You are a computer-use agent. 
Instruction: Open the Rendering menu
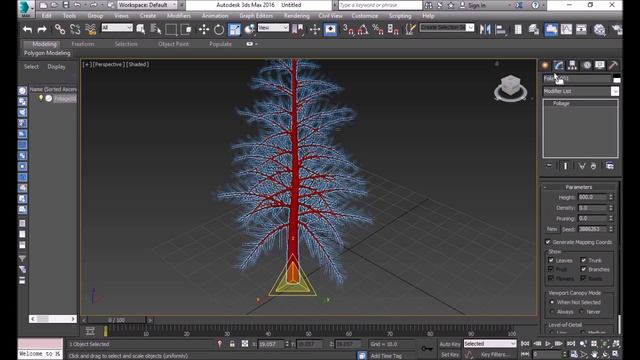click(297, 16)
